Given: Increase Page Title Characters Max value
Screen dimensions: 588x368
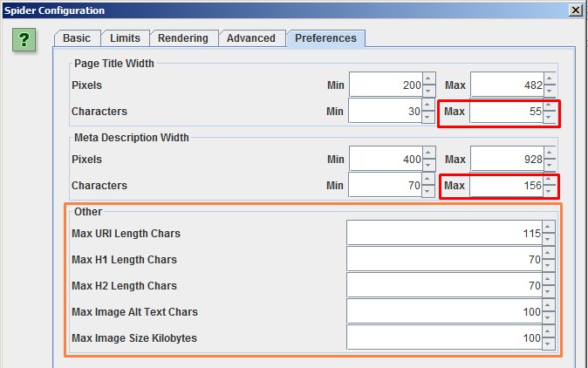Looking at the screenshot, I should (x=550, y=106).
